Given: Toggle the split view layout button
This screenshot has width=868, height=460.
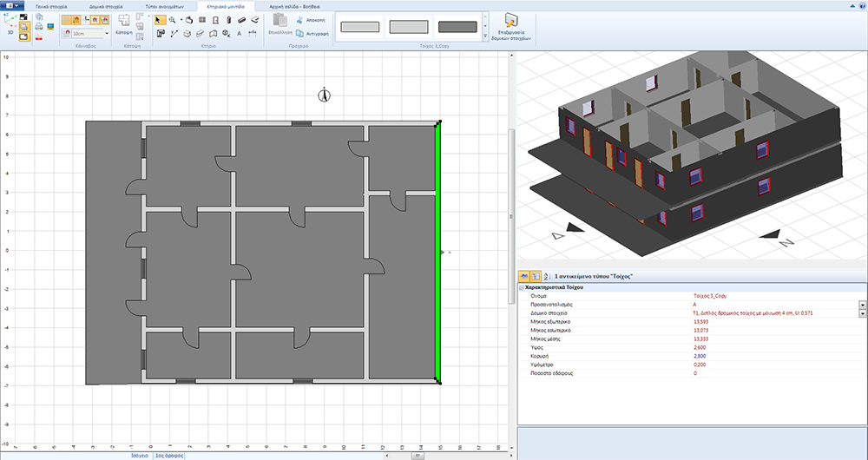Looking at the screenshot, I should (24, 37).
